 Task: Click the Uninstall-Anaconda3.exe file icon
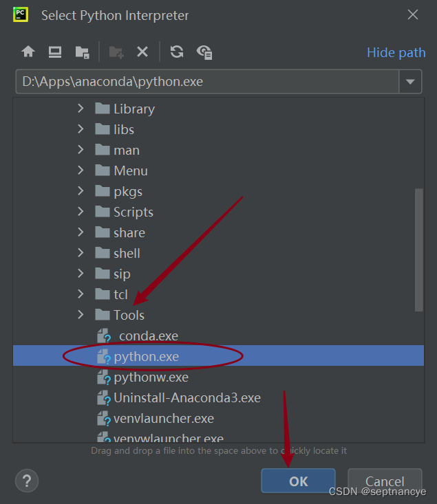(x=104, y=397)
